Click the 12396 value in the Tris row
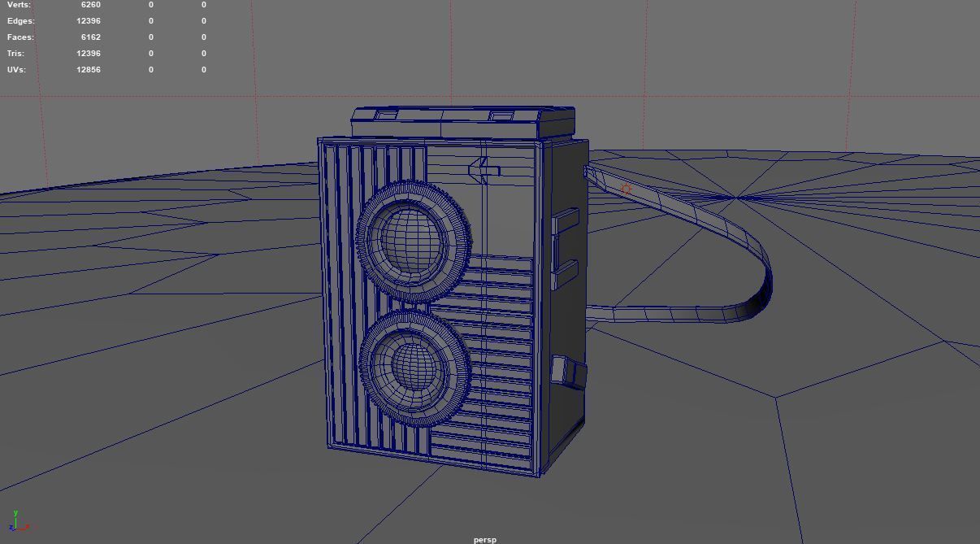The image size is (980, 544). 89,54
